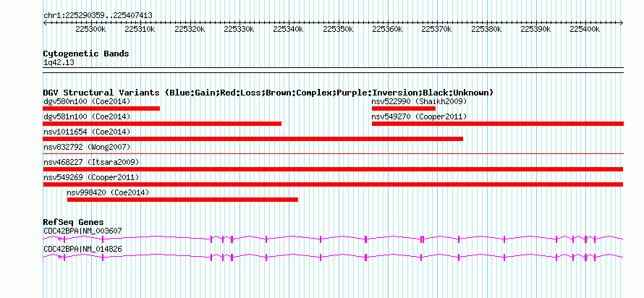The height and width of the screenshot is (298, 644).
Task: Select the 1q42.13 cytogenetic band label
Action: coord(59,63)
